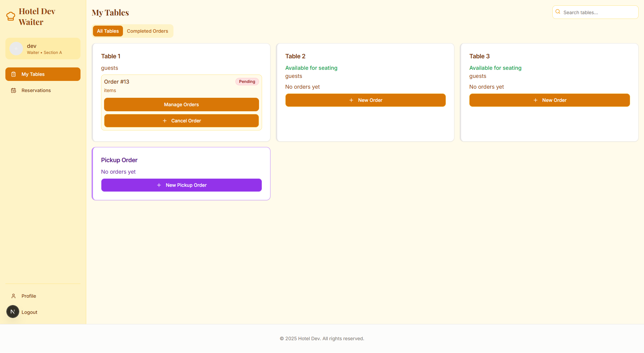644x353 pixels.
Task: Click the Pending status badge
Action: 247,82
